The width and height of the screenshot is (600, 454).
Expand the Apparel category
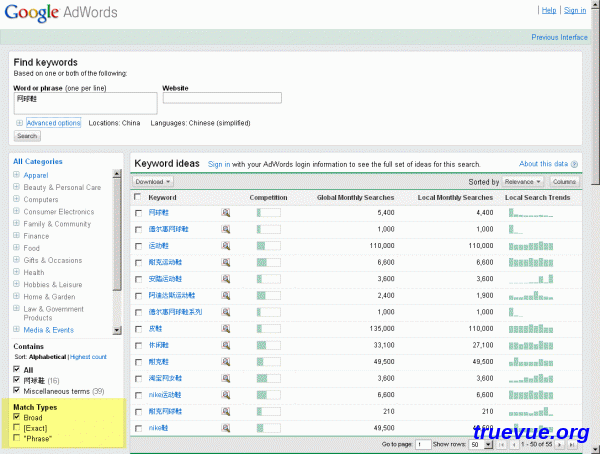coord(16,175)
